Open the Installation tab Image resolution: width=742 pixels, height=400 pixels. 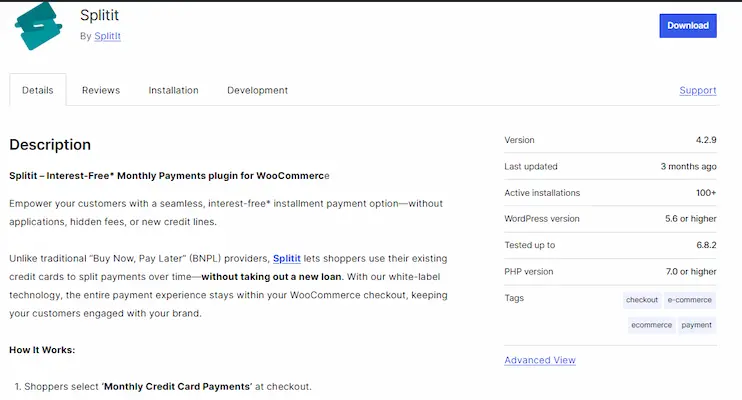click(x=173, y=90)
